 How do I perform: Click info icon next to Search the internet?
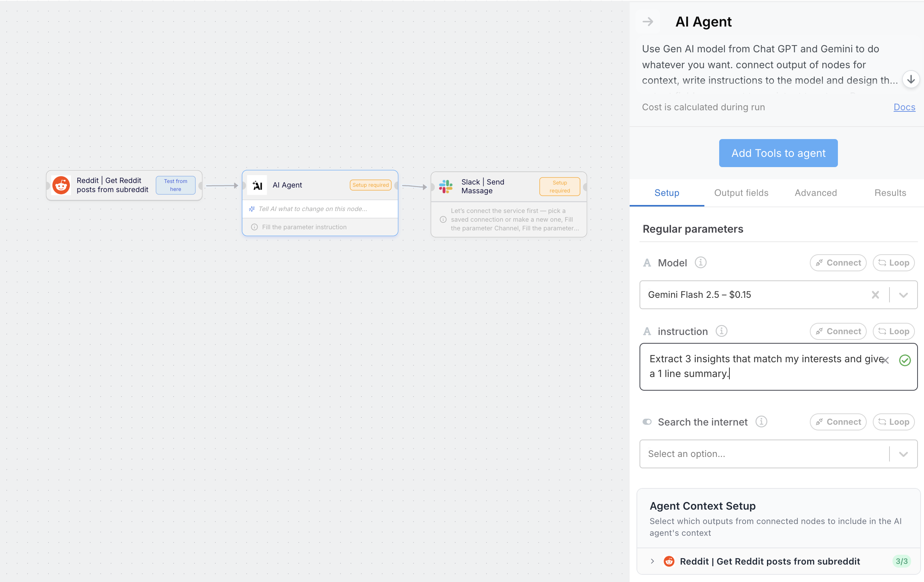click(x=761, y=422)
